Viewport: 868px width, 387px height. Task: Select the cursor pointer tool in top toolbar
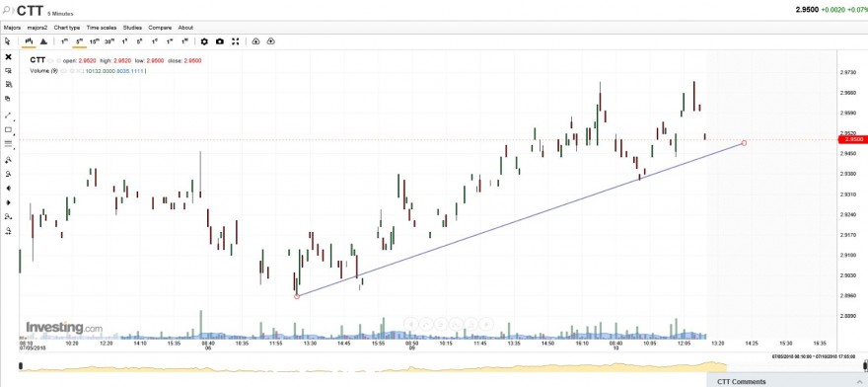coord(8,41)
